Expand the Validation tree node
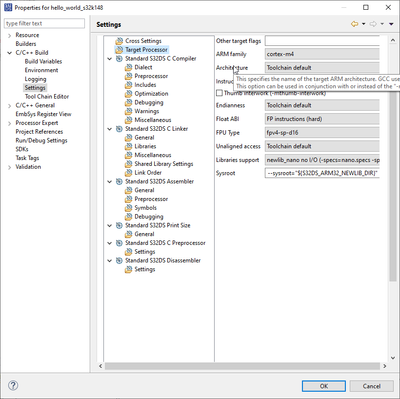400x399 pixels. click(9, 167)
